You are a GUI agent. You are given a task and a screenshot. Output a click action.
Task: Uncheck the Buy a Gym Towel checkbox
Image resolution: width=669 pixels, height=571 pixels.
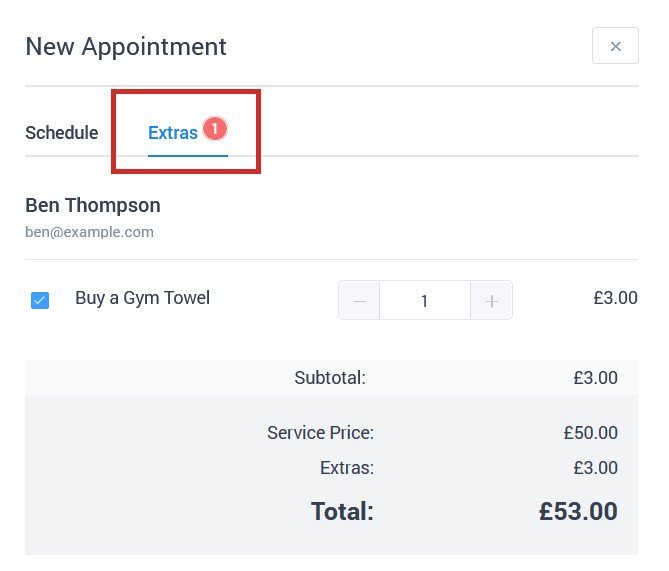pos(40,300)
